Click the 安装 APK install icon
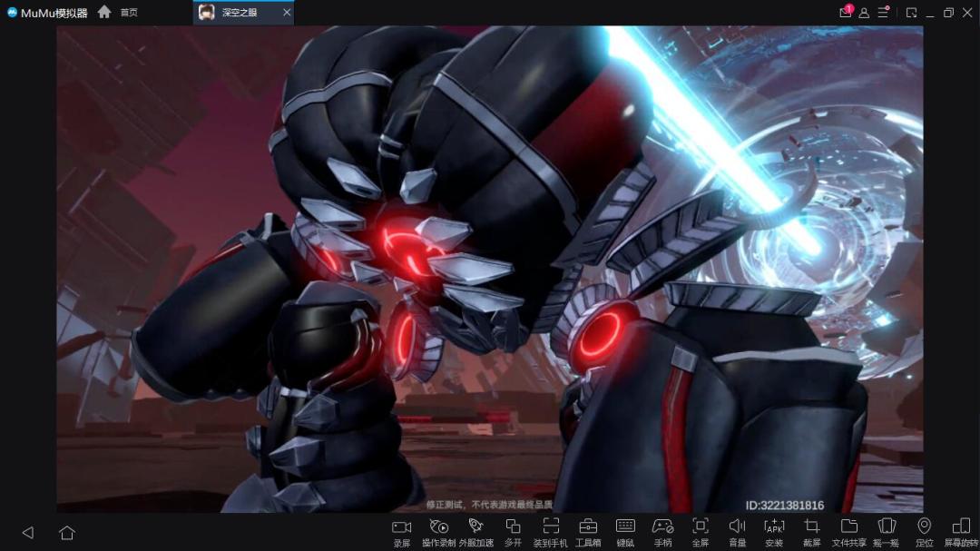 tap(774, 532)
